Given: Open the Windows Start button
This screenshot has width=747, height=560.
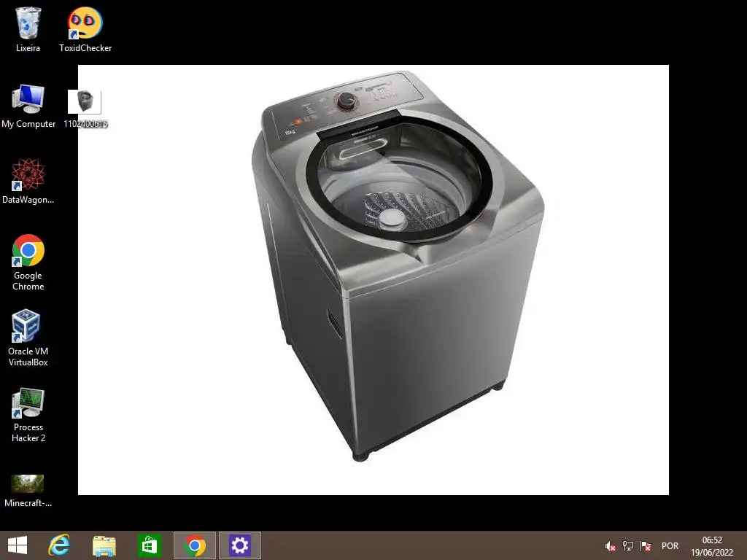Looking at the screenshot, I should tap(18, 545).
